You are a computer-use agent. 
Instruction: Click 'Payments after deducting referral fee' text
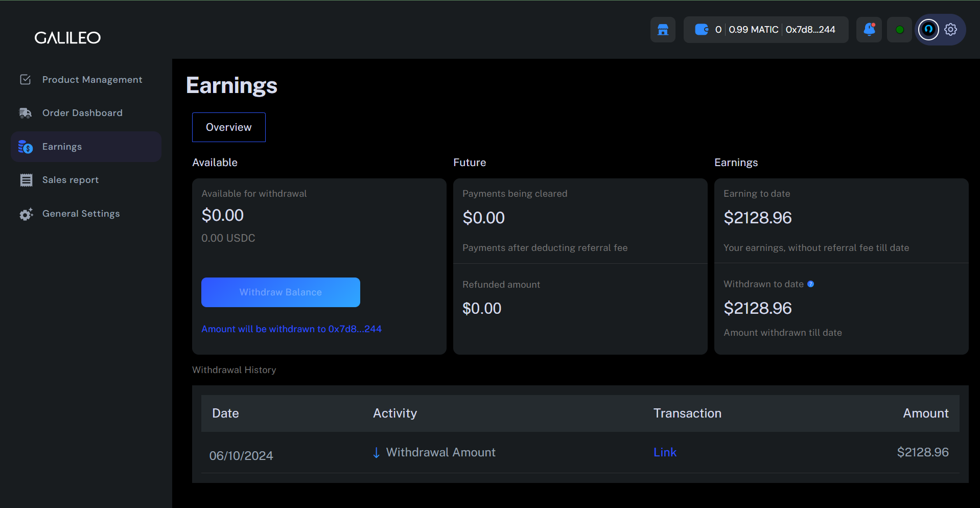[545, 248]
